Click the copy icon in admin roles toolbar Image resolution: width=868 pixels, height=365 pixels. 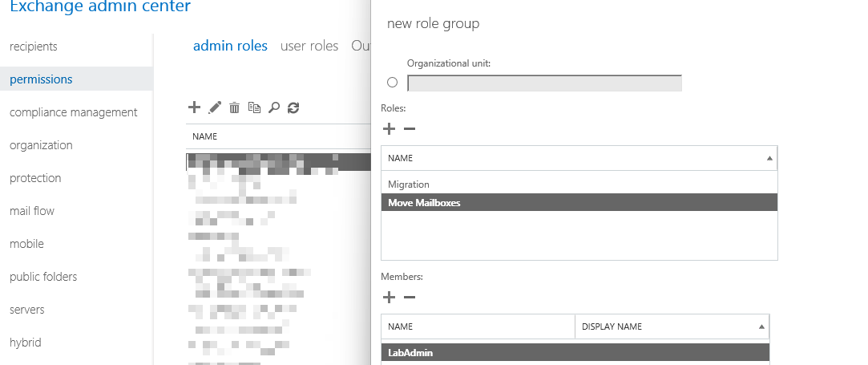pyautogui.click(x=254, y=107)
